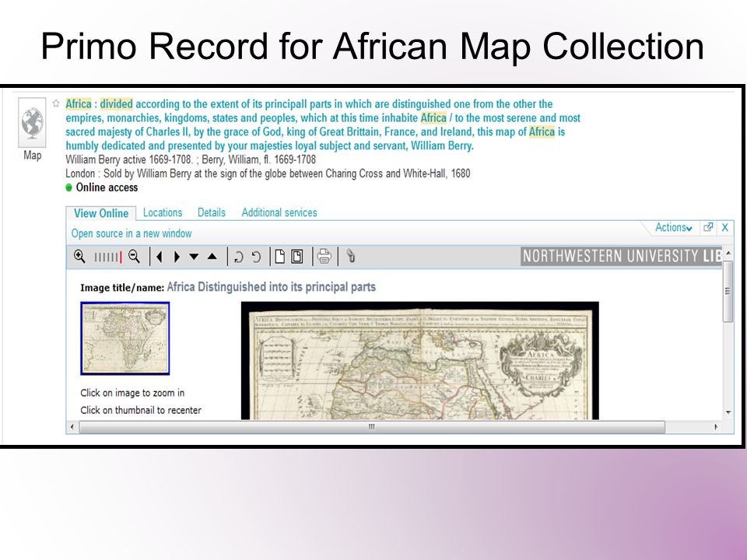747x560 pixels.
Task: Click the publisher line starting 'London : Sold by William Berry'
Action: click(x=268, y=173)
